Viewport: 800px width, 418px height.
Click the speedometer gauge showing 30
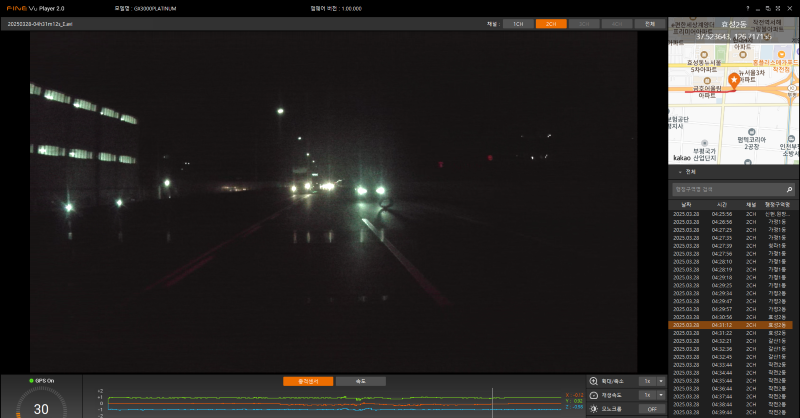point(41,403)
